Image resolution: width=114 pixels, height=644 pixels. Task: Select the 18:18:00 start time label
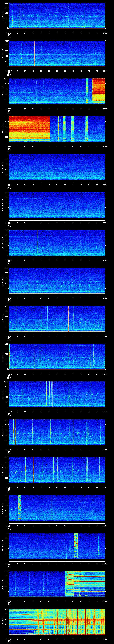click(x=9, y=298)
